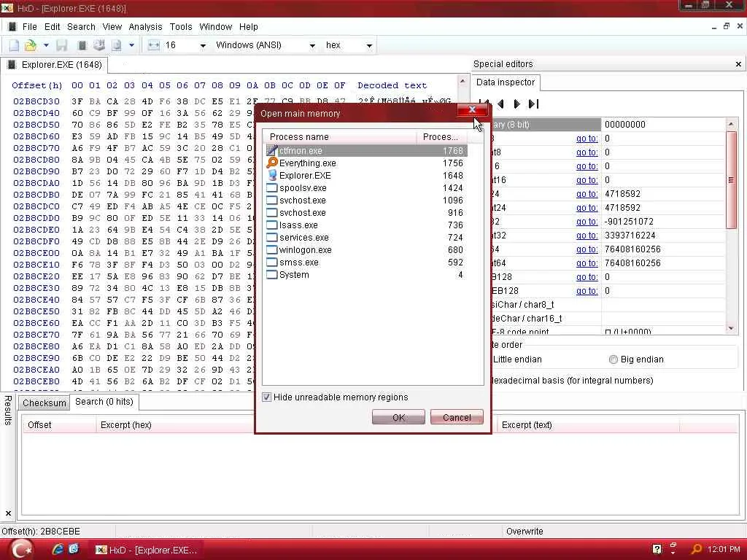Switch to the Data inspector tab
This screenshot has width=747, height=560.
coord(506,82)
